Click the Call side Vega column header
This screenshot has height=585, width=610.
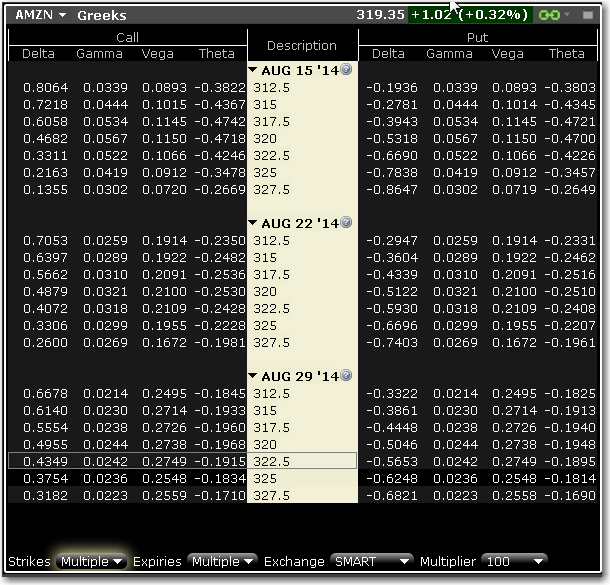[x=157, y=54]
